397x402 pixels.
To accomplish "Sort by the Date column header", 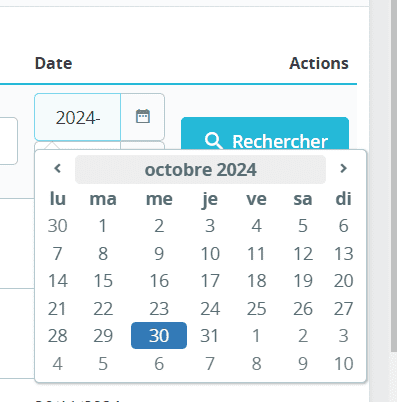I will pyautogui.click(x=53, y=63).
